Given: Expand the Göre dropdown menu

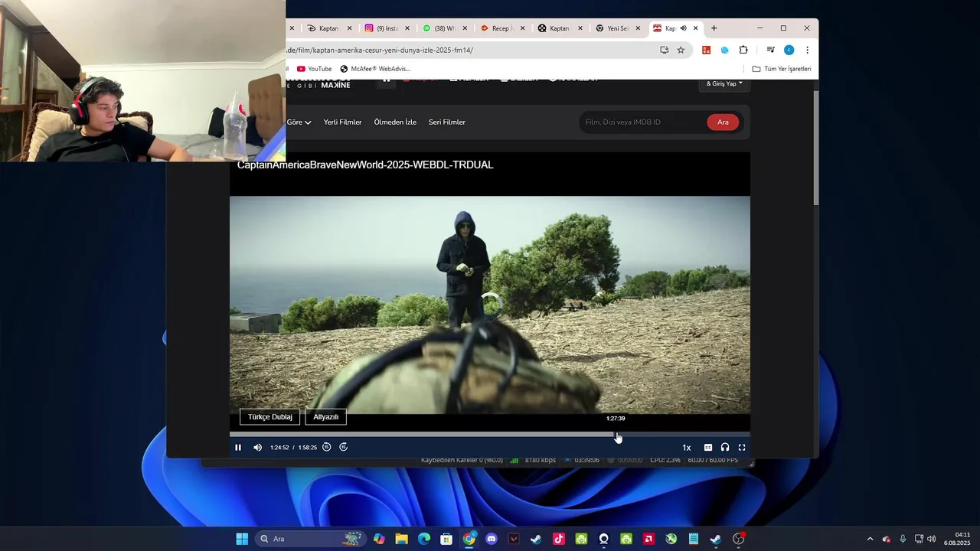Looking at the screenshot, I should click(299, 122).
